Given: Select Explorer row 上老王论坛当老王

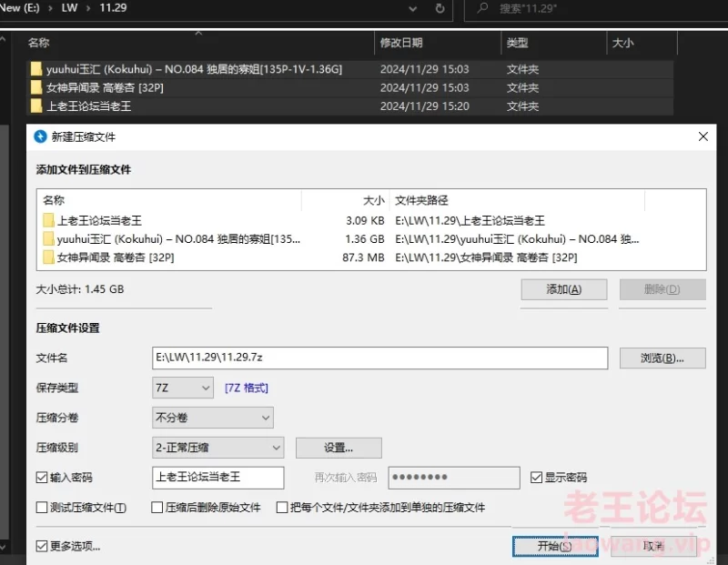Looking at the screenshot, I should click(350, 106).
